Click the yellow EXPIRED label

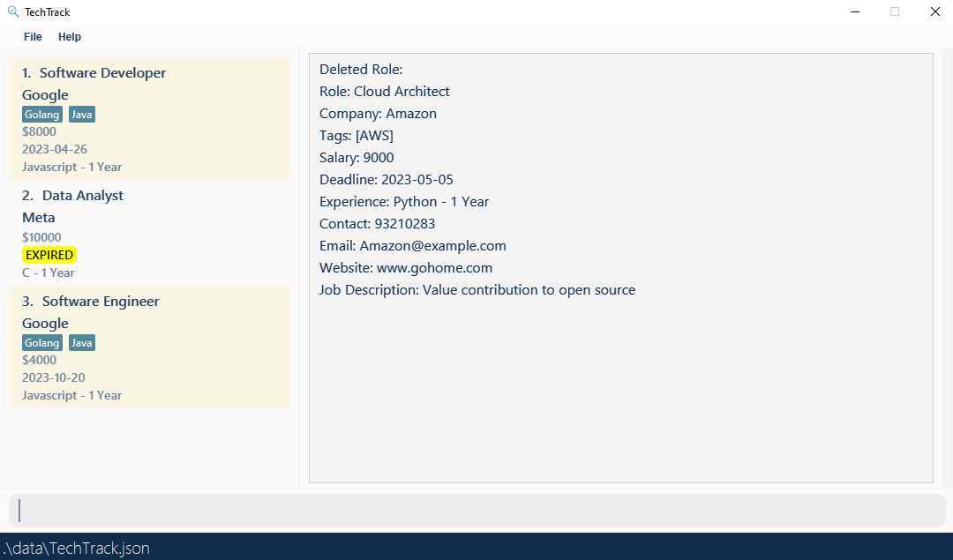click(x=49, y=255)
